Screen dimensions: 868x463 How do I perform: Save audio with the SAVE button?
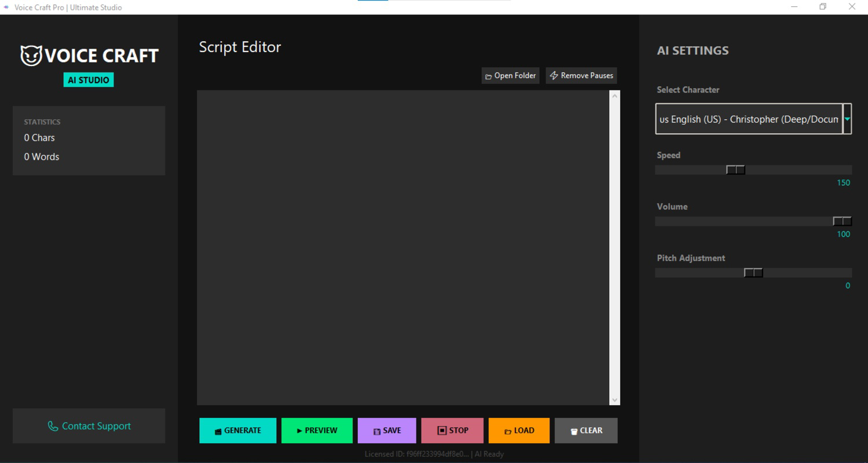[387, 431]
